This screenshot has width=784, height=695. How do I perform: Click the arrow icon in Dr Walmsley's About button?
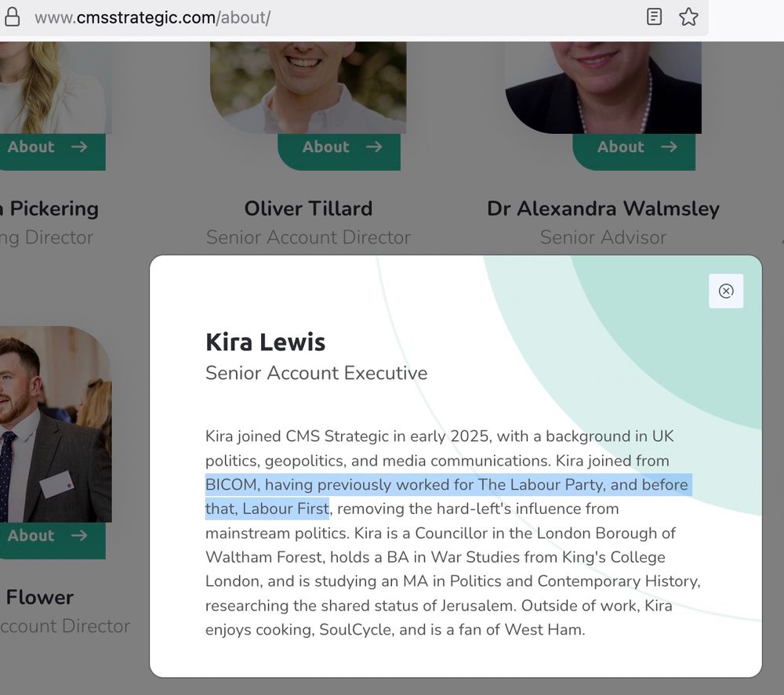click(669, 147)
